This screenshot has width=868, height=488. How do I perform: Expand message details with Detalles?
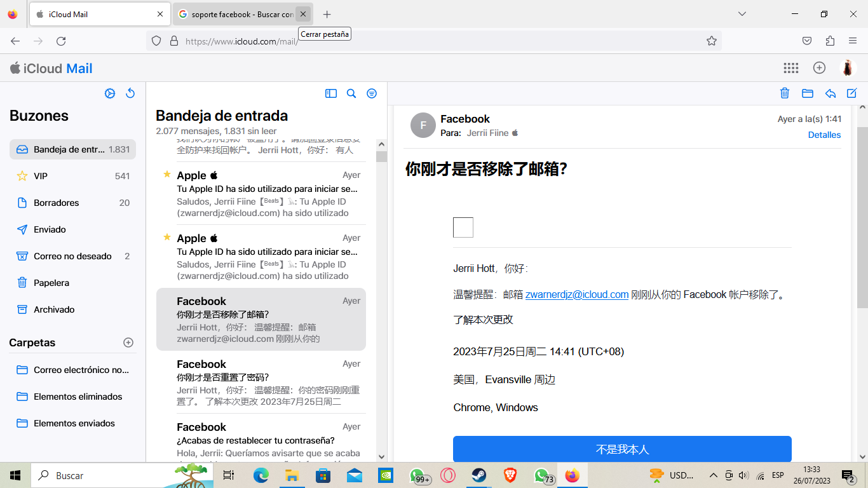pyautogui.click(x=824, y=135)
